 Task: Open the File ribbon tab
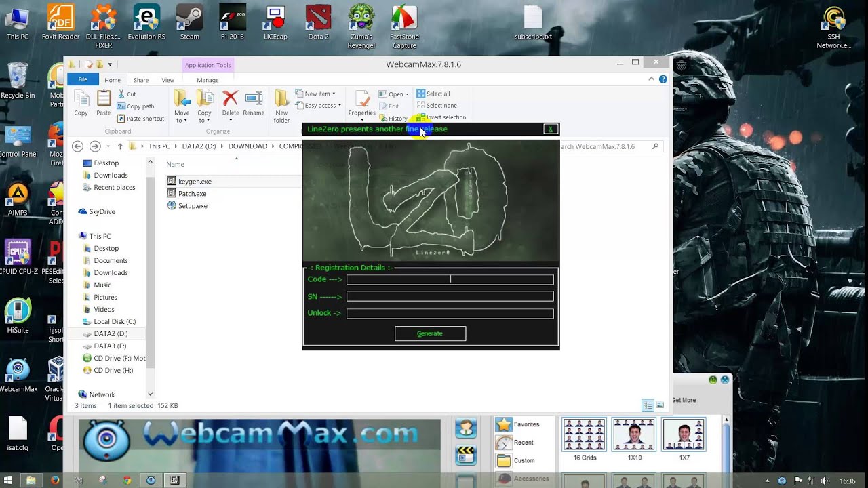[83, 79]
